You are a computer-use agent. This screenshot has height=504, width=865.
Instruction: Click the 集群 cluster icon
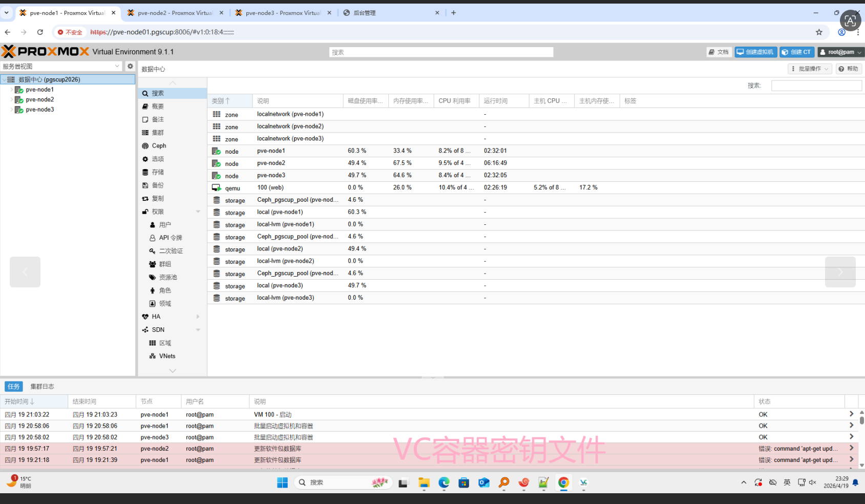click(145, 133)
